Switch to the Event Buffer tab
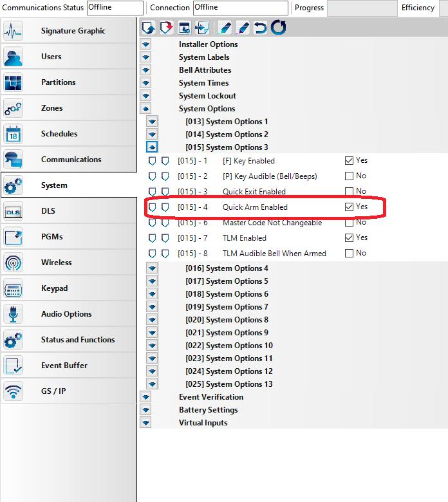448x502 pixels. 64,366
